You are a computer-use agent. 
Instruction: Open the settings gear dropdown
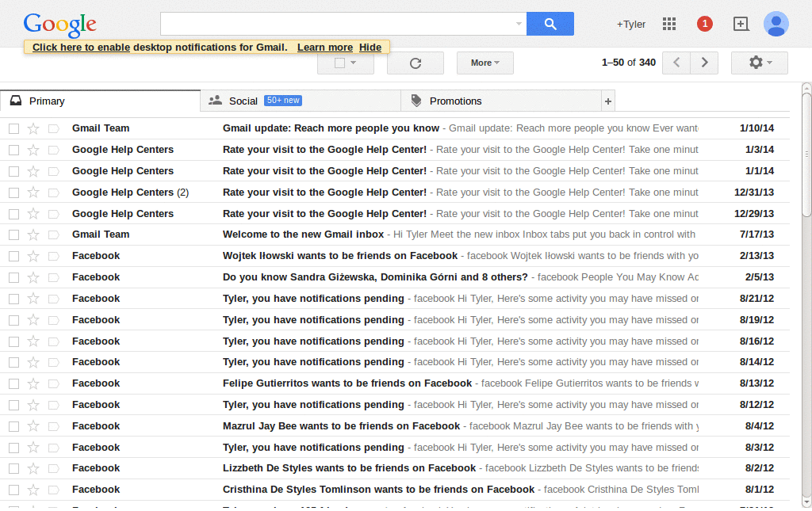pyautogui.click(x=759, y=63)
